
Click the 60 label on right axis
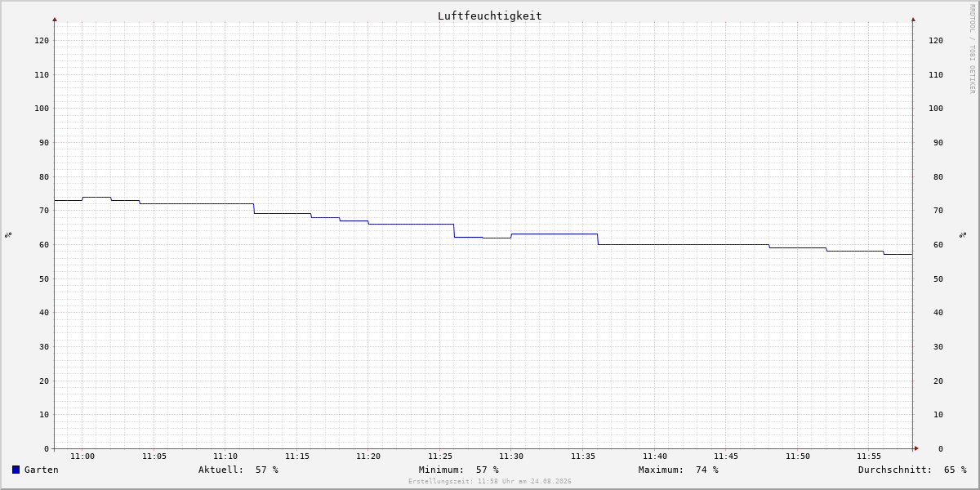pyautogui.click(x=938, y=244)
